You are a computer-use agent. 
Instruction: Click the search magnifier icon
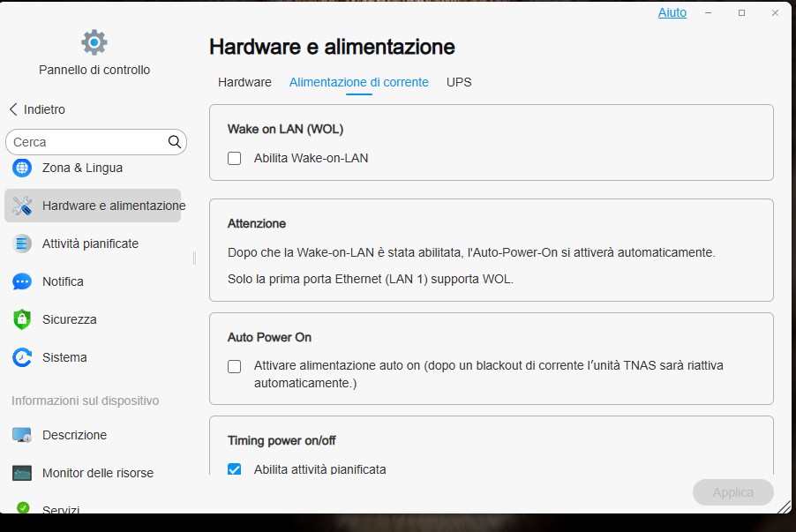175,142
